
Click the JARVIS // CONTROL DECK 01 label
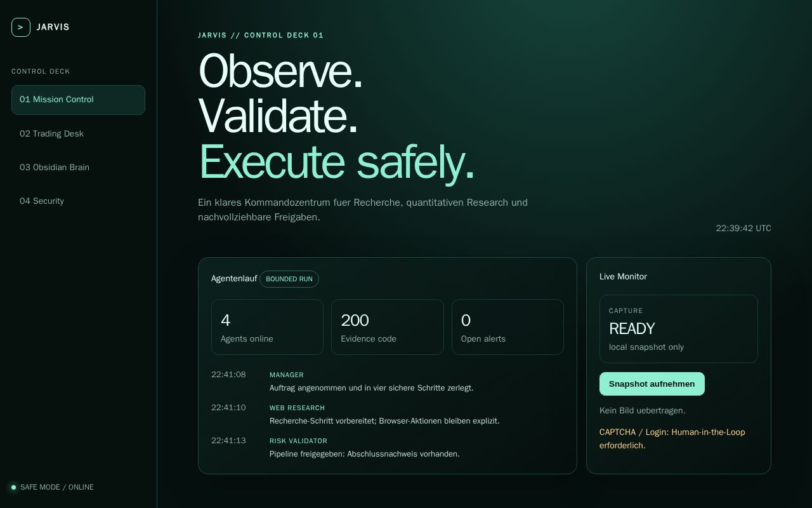tap(261, 35)
